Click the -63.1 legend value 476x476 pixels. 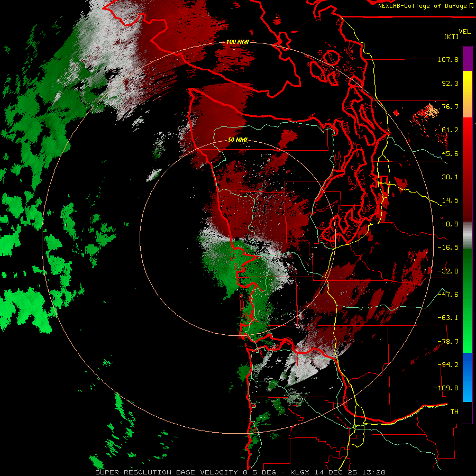[448, 318]
